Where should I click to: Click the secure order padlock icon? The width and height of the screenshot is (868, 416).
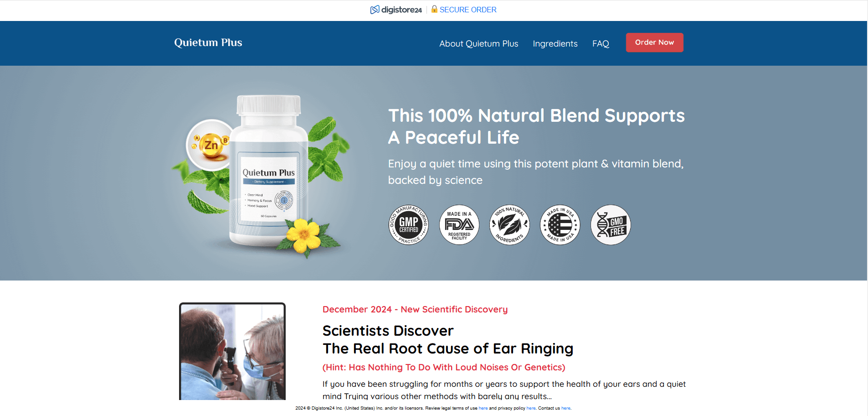[434, 9]
